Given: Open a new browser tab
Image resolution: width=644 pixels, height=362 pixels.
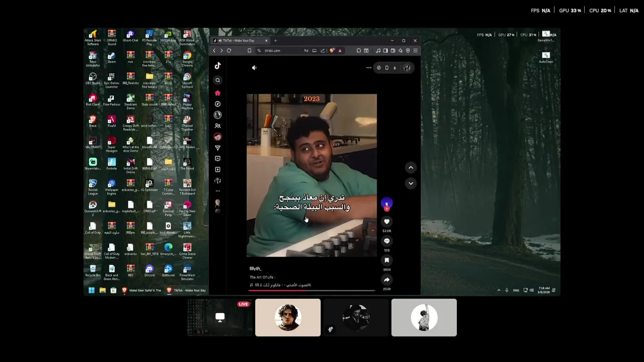Looking at the screenshot, I should click(275, 40).
